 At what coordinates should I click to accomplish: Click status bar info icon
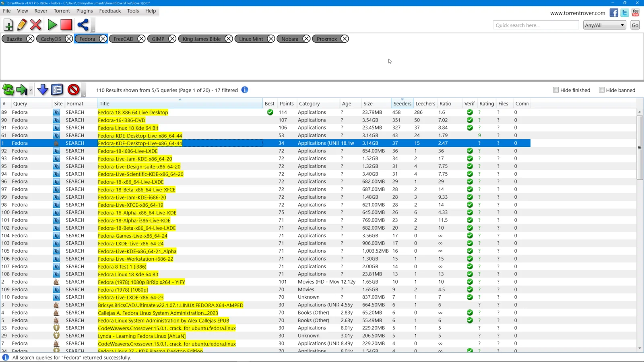coord(5,357)
